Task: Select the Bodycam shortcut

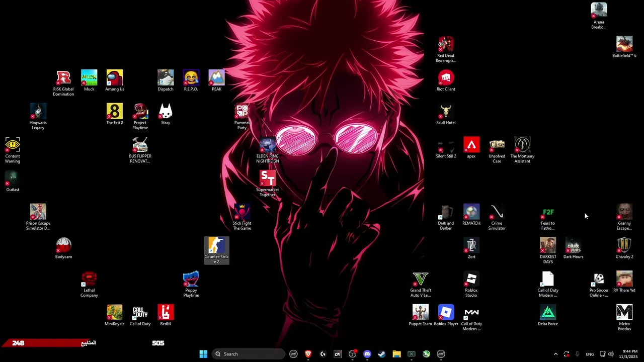Action: pos(63,248)
